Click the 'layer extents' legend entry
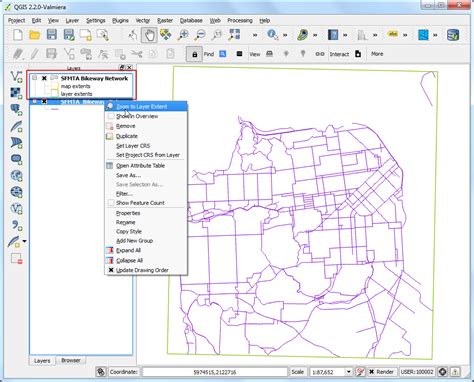Image resolution: width=474 pixels, height=382 pixels. (x=76, y=94)
